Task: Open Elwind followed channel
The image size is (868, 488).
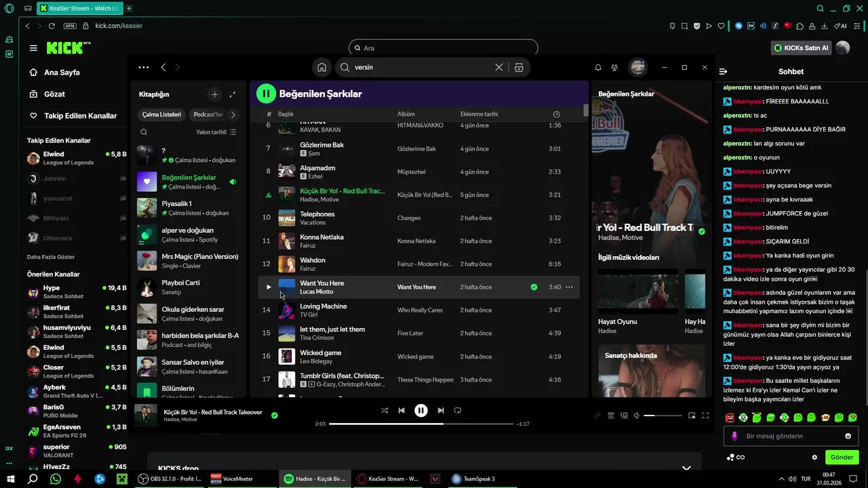Action: point(77,158)
